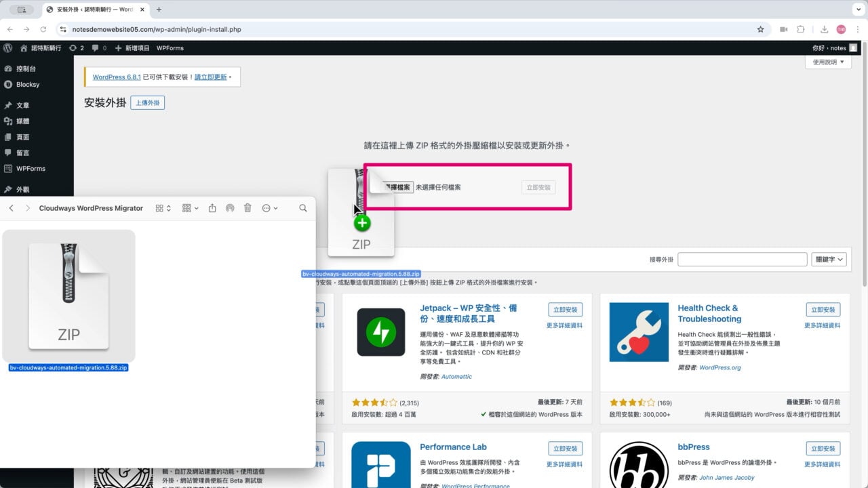Expand the 使用說明 help panel
Viewport: 868px width, 488px height.
(x=828, y=62)
